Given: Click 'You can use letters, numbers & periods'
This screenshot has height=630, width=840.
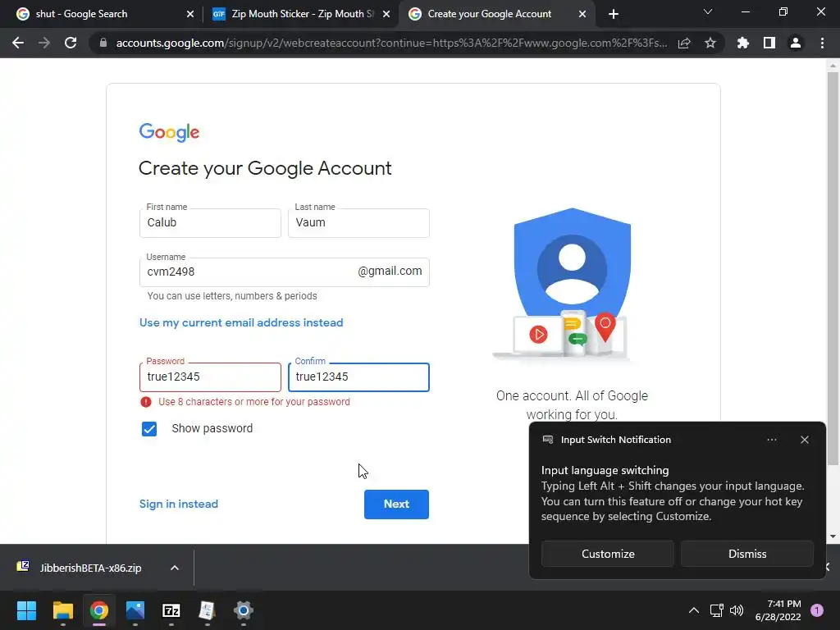Looking at the screenshot, I should [232, 295].
